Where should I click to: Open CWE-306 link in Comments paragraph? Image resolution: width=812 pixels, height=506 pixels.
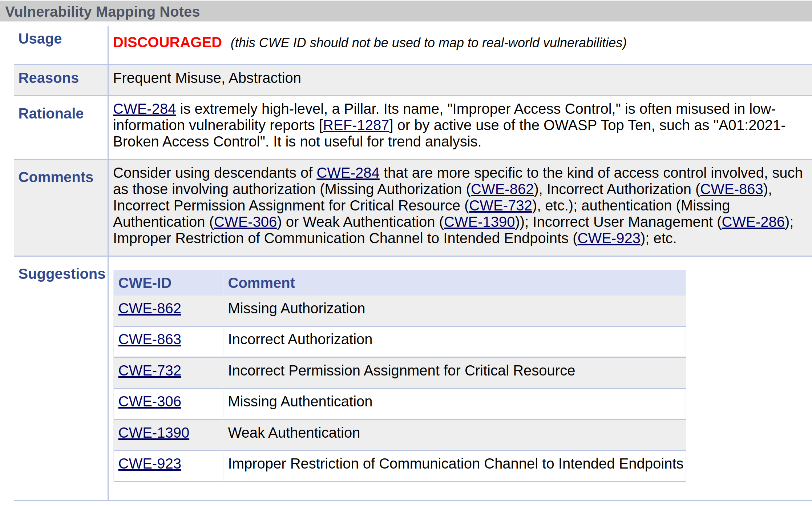click(x=245, y=222)
